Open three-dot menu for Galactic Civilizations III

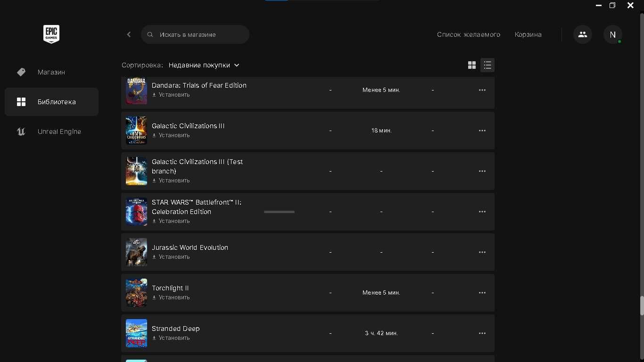(482, 131)
